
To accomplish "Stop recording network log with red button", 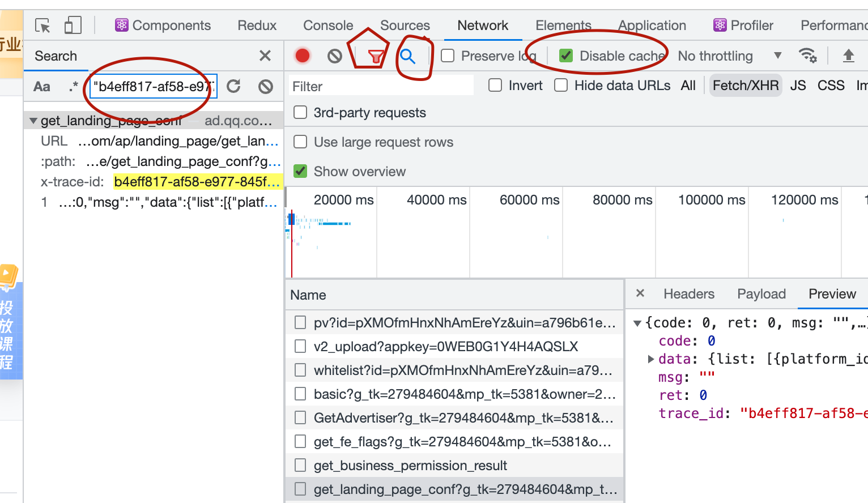I will pos(303,56).
